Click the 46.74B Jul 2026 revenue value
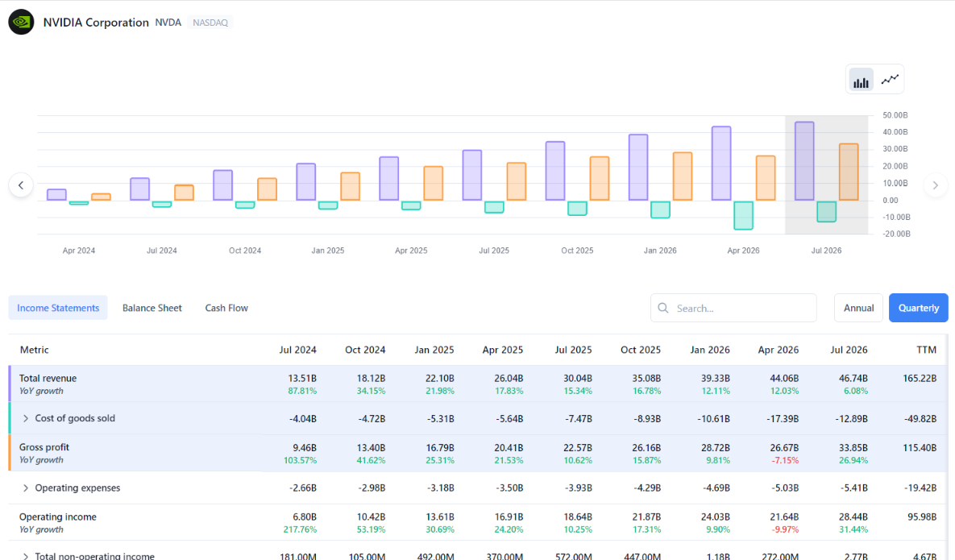 tap(853, 378)
